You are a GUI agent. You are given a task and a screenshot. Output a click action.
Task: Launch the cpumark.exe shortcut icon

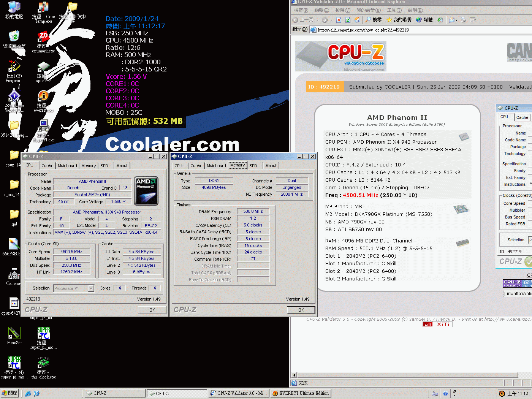pyautogui.click(x=43, y=42)
